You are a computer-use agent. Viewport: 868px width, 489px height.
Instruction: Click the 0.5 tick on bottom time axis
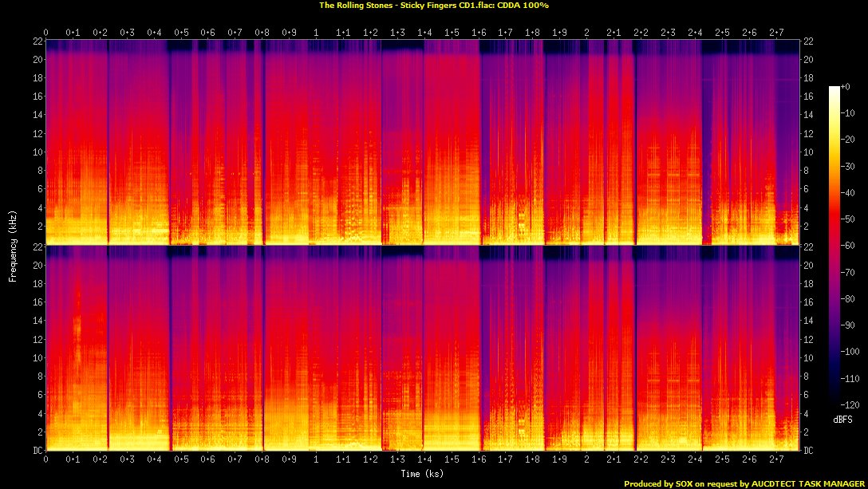(181, 460)
